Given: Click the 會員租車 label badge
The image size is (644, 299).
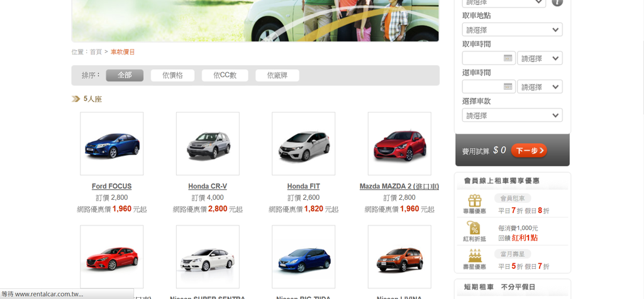Looking at the screenshot, I should click(513, 198).
